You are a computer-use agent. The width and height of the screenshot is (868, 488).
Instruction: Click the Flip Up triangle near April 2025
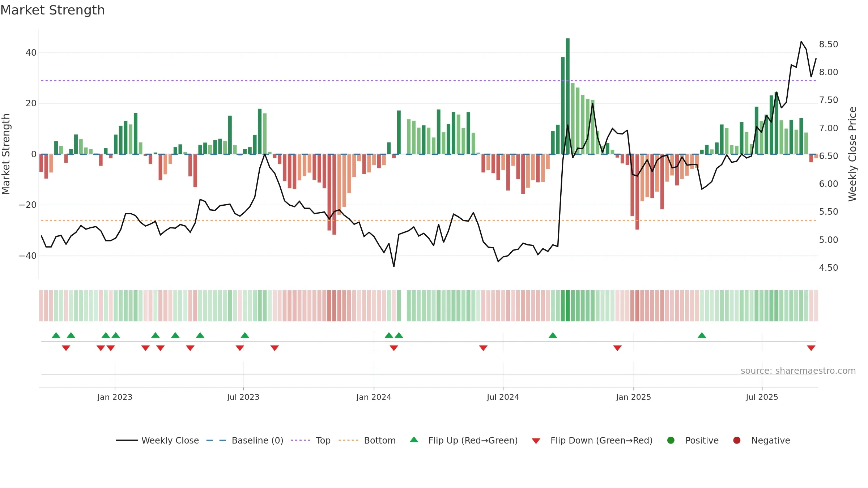coord(702,335)
